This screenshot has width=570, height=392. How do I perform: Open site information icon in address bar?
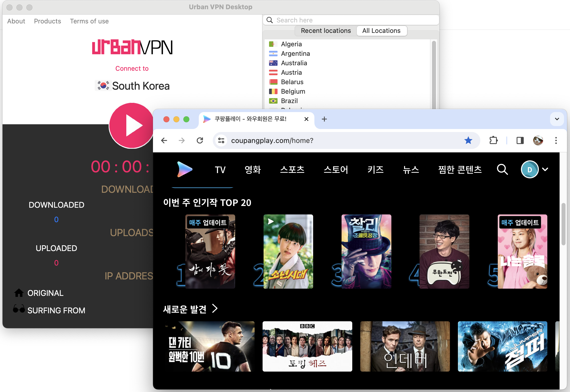221,140
